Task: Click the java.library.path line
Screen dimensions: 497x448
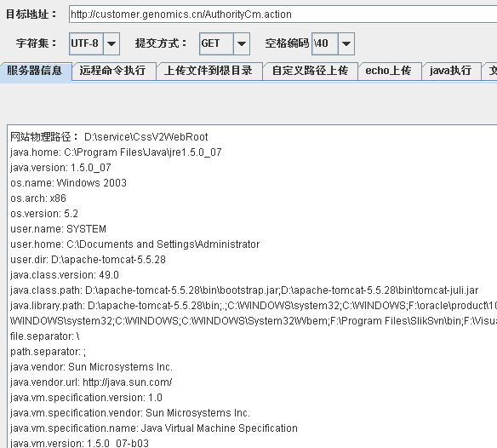Action: pyautogui.click(x=254, y=306)
